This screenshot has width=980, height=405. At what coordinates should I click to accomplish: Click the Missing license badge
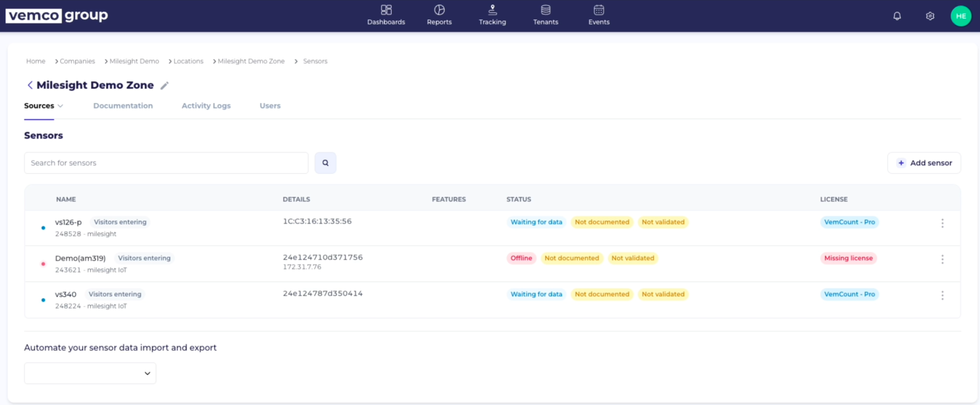click(x=848, y=258)
